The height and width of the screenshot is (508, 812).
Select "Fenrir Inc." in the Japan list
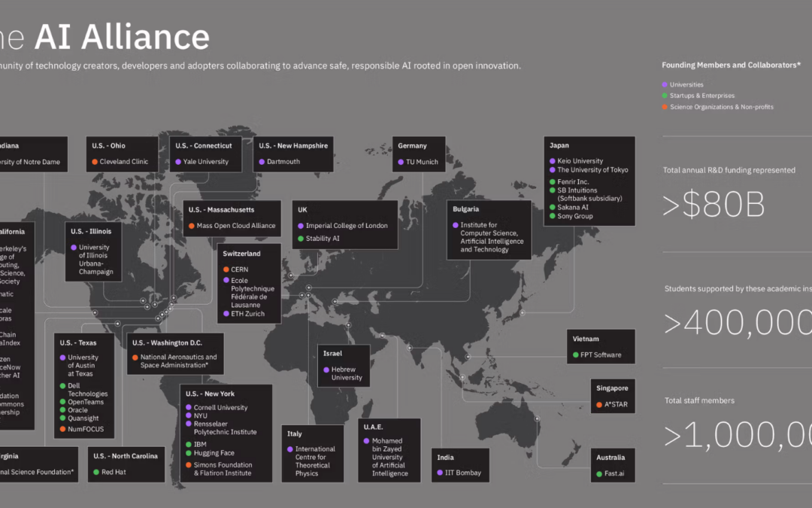pyautogui.click(x=573, y=181)
